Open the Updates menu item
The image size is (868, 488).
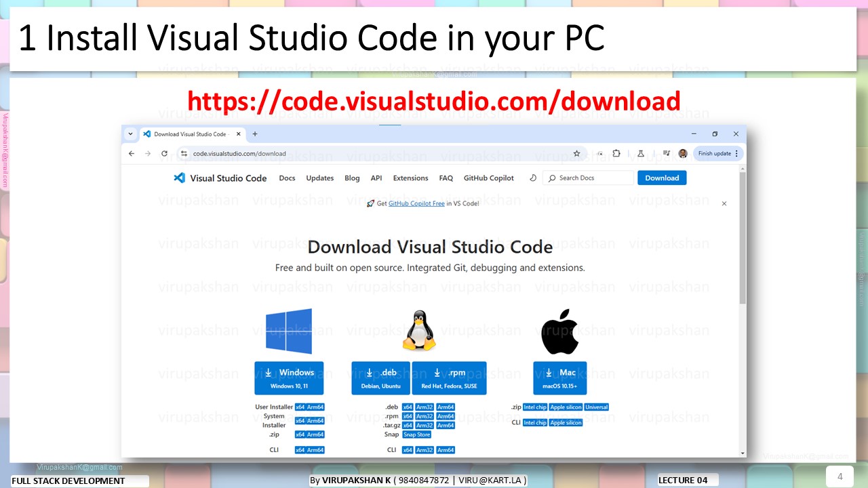[x=320, y=178]
